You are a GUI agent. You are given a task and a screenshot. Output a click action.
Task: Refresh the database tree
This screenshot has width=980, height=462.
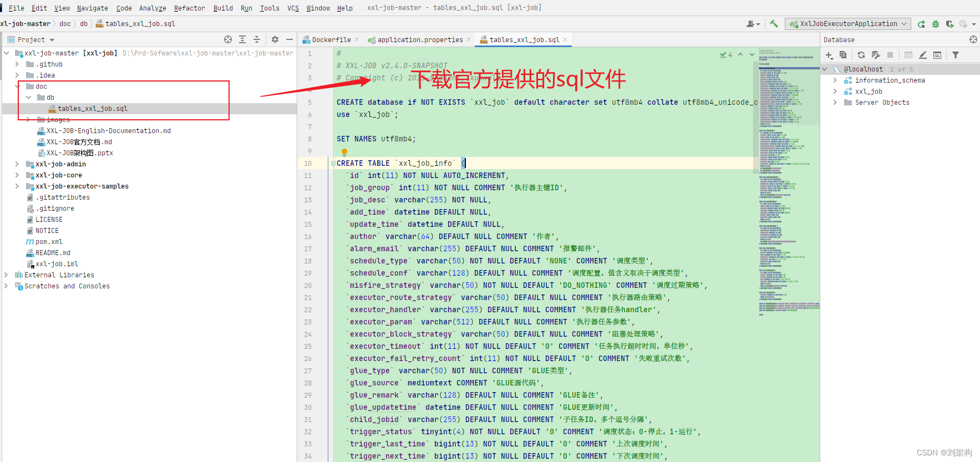tap(861, 55)
